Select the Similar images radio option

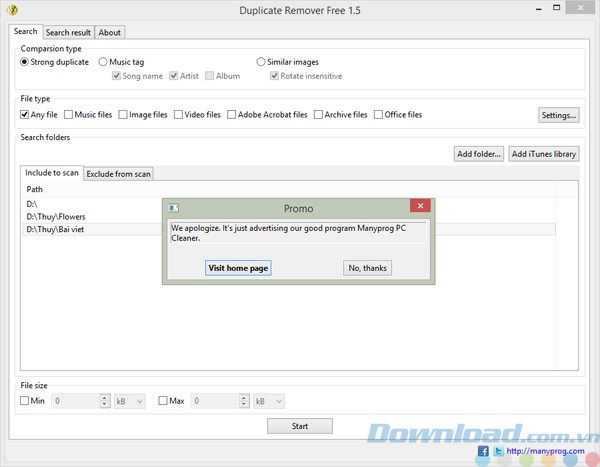click(x=262, y=62)
